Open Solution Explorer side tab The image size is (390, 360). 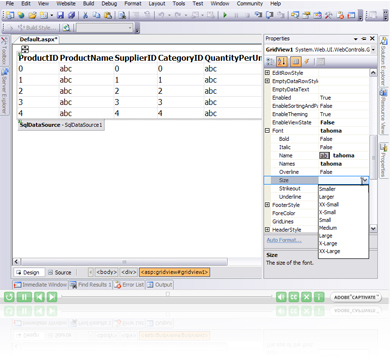(x=384, y=62)
